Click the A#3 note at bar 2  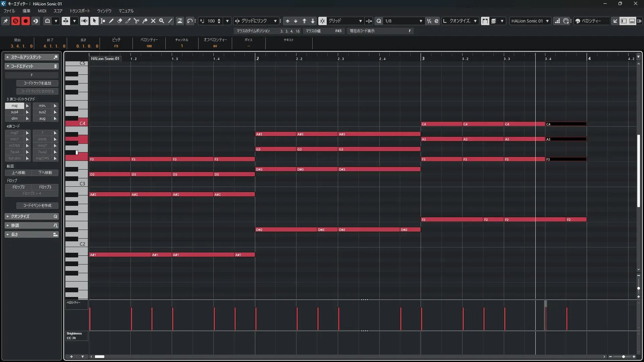pyautogui.click(x=275, y=134)
